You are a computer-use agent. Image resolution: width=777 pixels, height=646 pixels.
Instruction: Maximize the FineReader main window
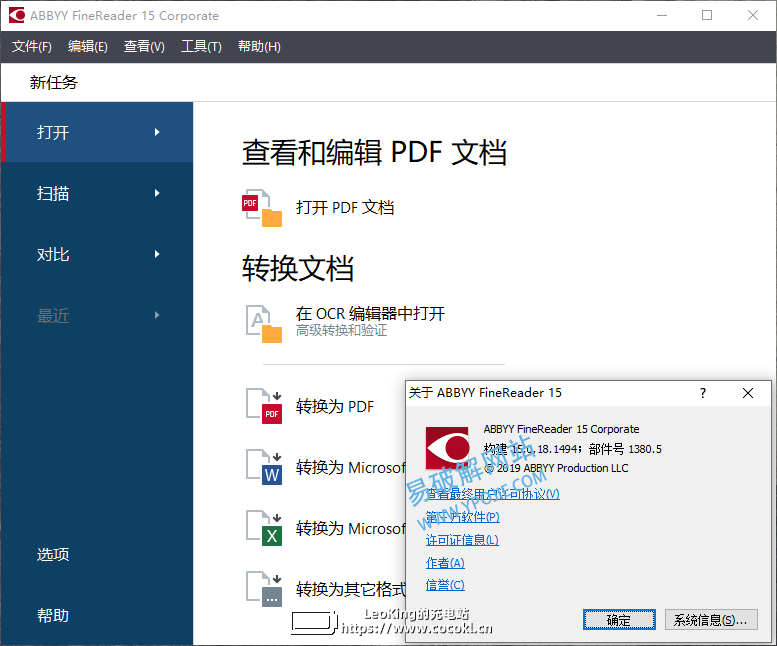pyautogui.click(x=707, y=15)
